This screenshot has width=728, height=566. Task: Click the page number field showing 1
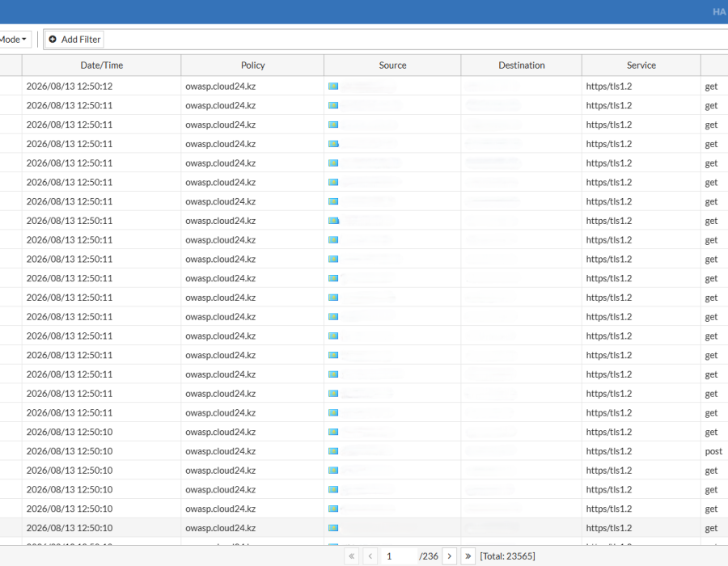pos(399,555)
